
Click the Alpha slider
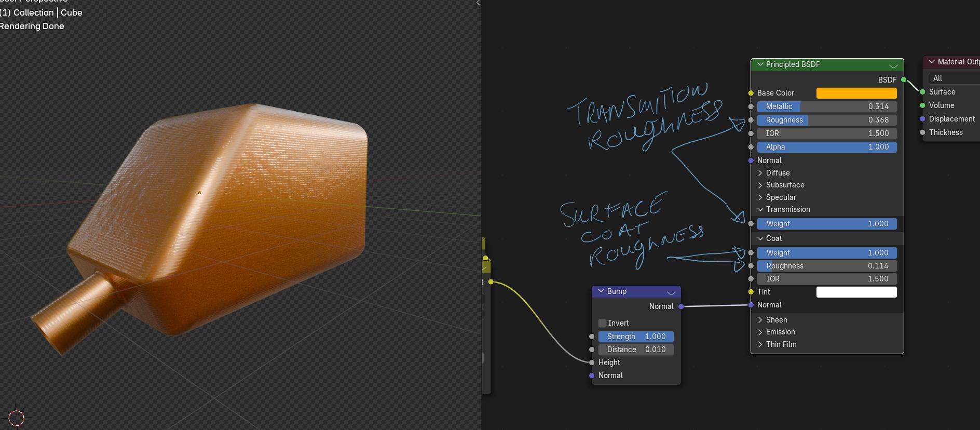tap(827, 147)
